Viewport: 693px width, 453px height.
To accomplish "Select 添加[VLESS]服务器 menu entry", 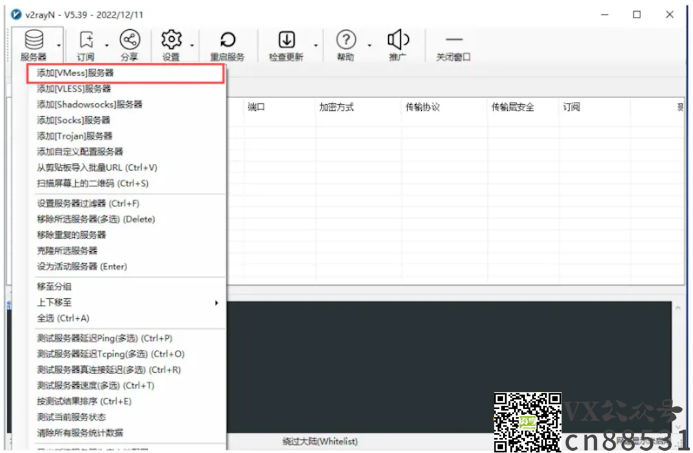I will 74,89.
